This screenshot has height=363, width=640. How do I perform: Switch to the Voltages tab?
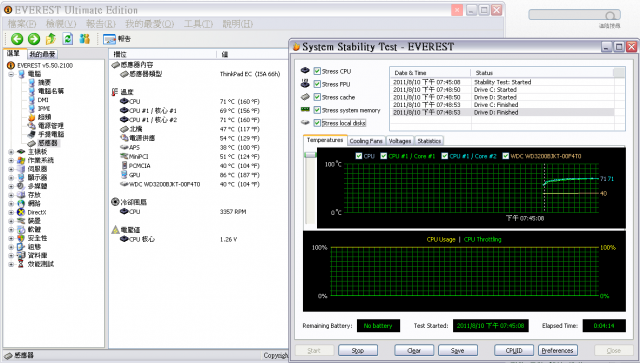[400, 141]
